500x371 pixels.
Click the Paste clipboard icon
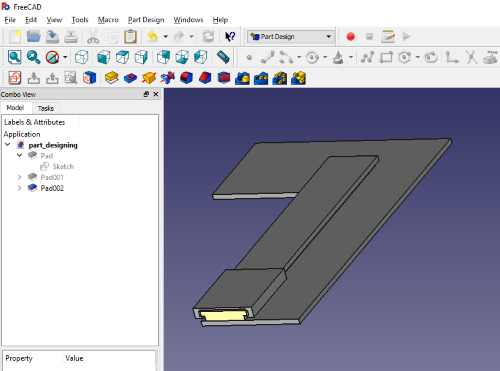(x=130, y=36)
